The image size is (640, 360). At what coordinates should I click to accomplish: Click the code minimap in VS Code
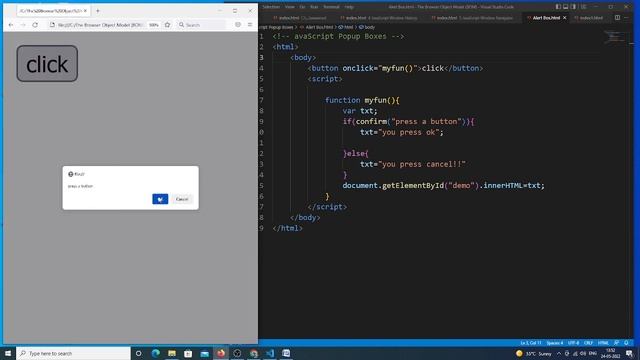[x=614, y=37]
